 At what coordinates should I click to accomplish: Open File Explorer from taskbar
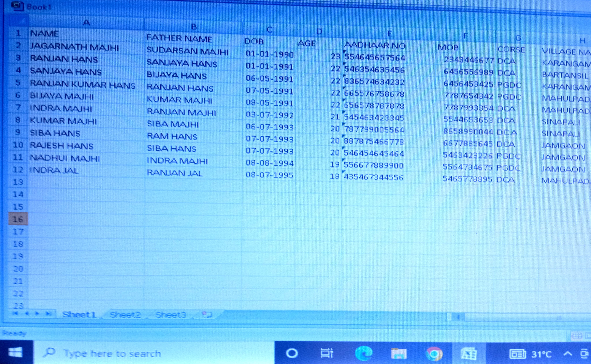(x=399, y=354)
